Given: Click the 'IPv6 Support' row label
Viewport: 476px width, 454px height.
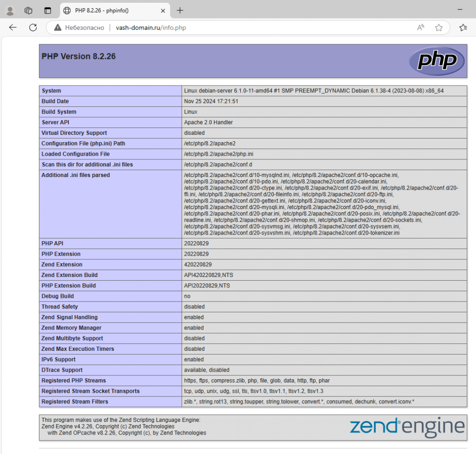Looking at the screenshot, I should pyautogui.click(x=58, y=360).
